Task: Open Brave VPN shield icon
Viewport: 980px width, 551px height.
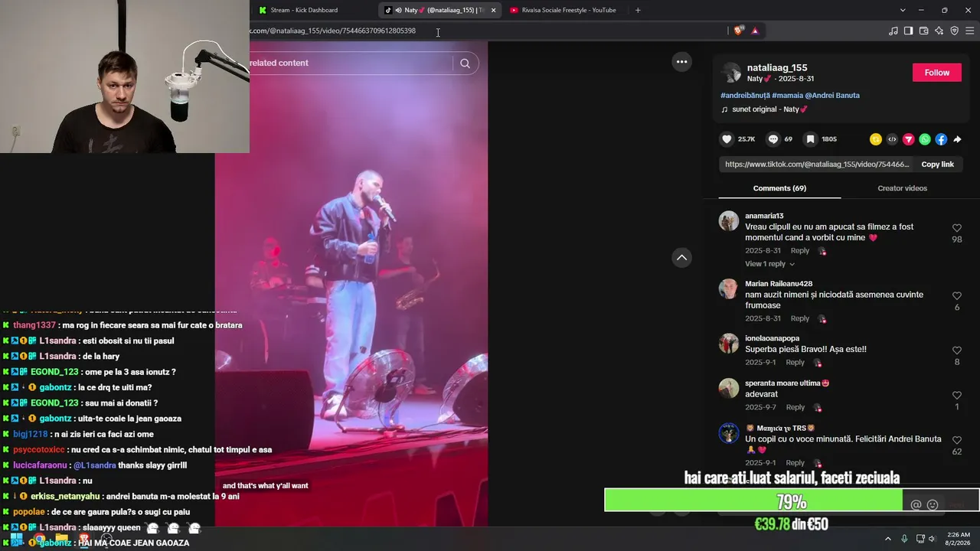Action: coord(954,31)
